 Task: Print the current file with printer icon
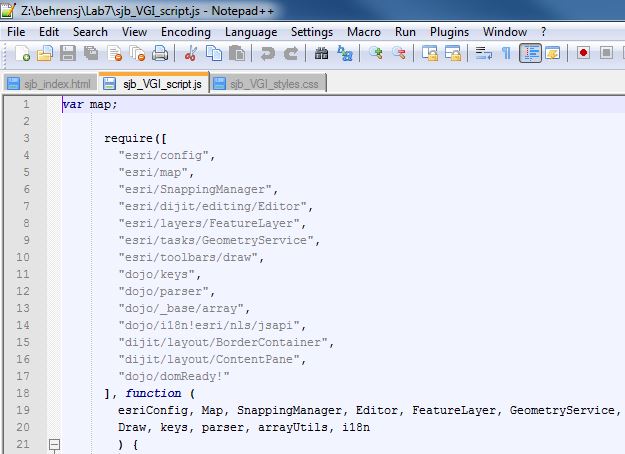(x=160, y=53)
